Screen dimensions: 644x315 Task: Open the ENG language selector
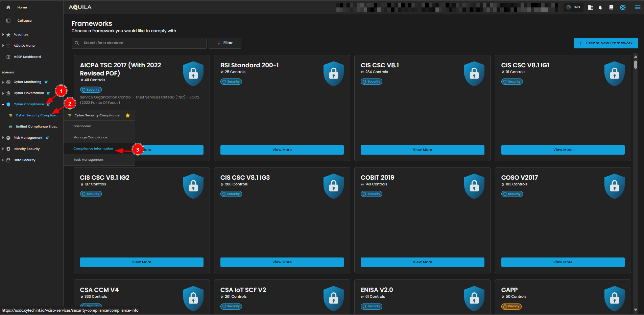click(573, 7)
